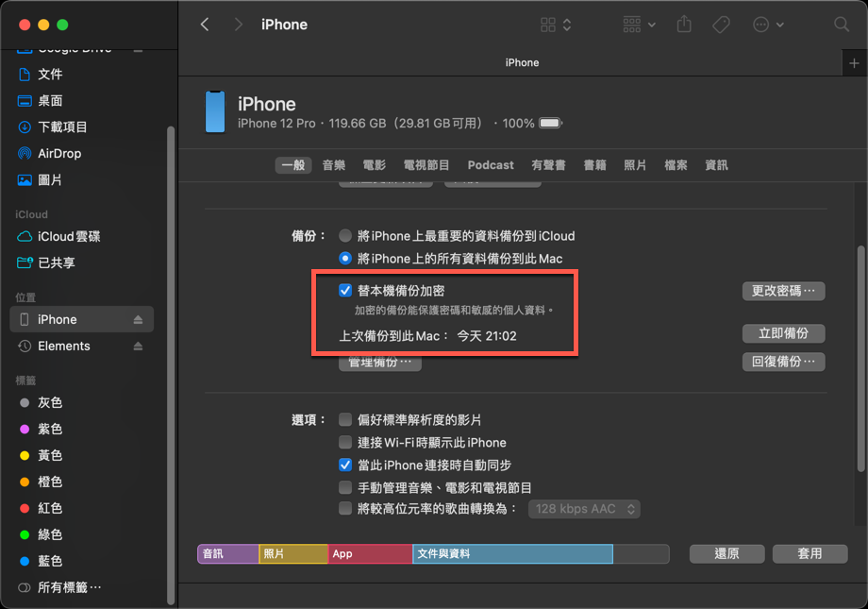The width and height of the screenshot is (868, 609).
Task: Toggle 將較高位元率的歌曲轉換為 checkbox
Action: point(345,509)
